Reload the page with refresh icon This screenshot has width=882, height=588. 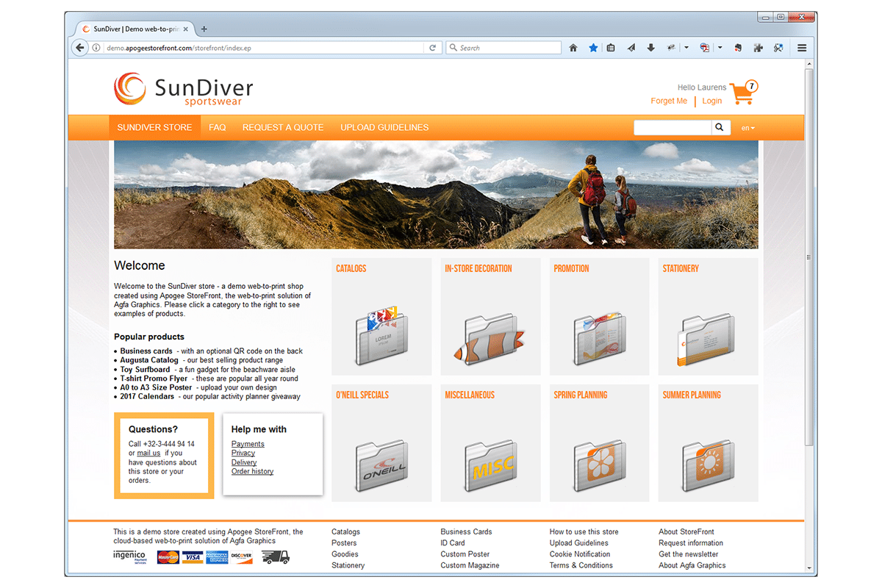pos(433,48)
